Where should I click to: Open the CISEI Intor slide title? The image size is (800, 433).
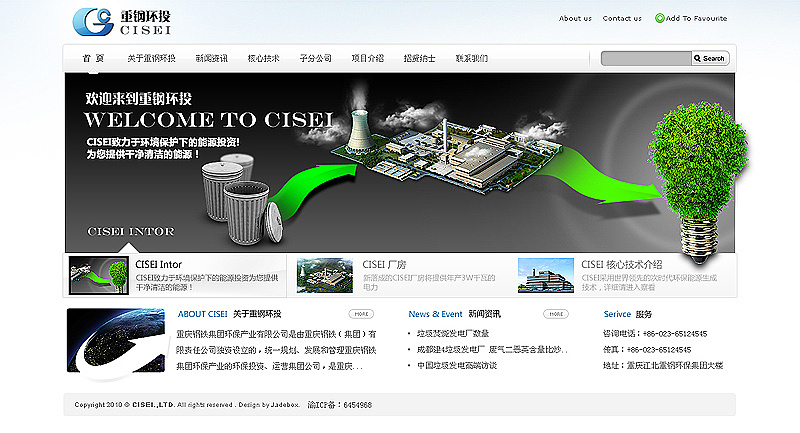[x=158, y=264]
